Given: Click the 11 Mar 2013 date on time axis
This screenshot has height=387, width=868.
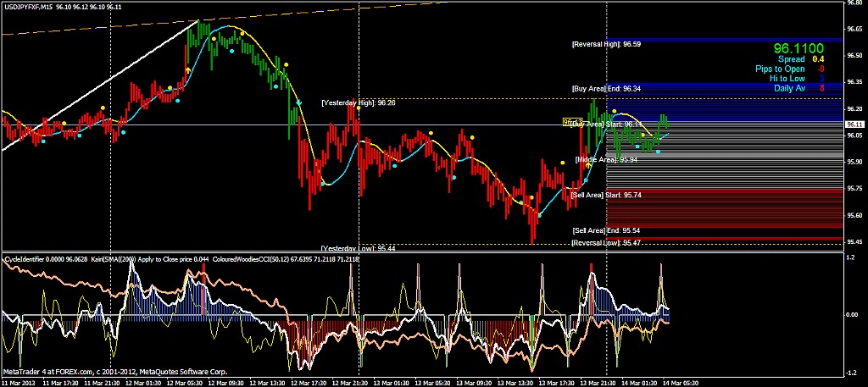Looking at the screenshot, I should [17, 383].
